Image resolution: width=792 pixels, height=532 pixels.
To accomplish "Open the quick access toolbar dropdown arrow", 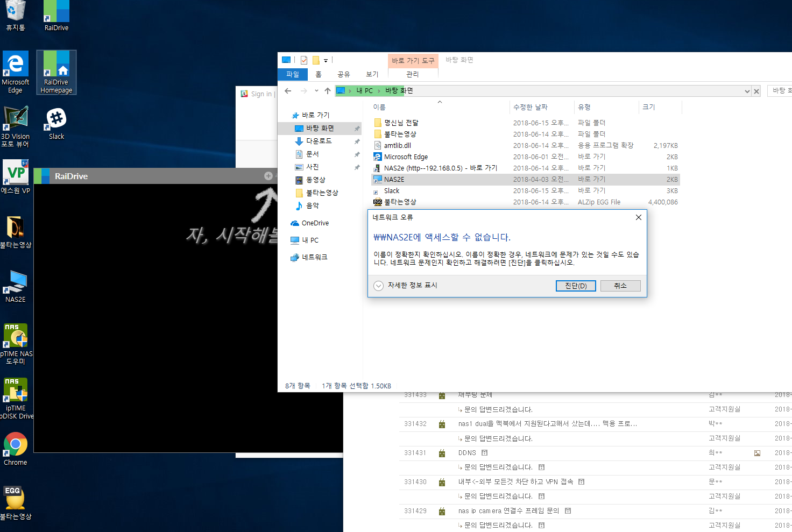I will tap(326, 60).
